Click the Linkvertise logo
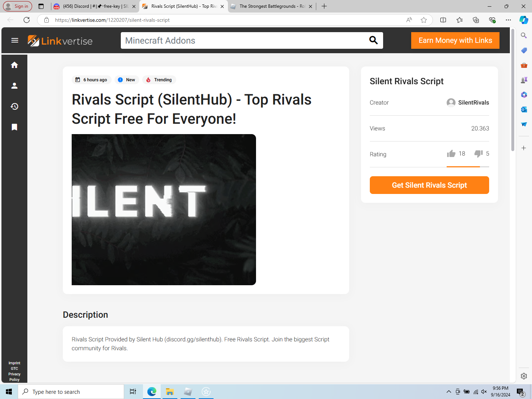The height and width of the screenshot is (399, 532). [60, 41]
